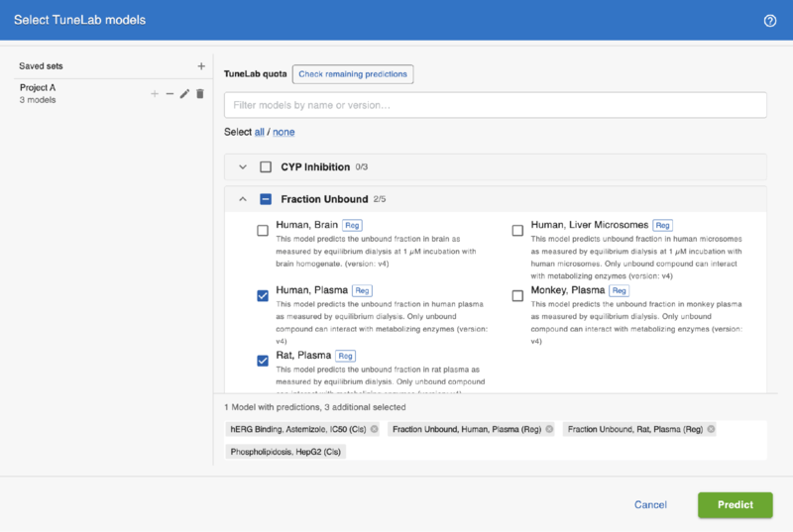Click the Fraction Unbound 2/5 count

coord(380,199)
